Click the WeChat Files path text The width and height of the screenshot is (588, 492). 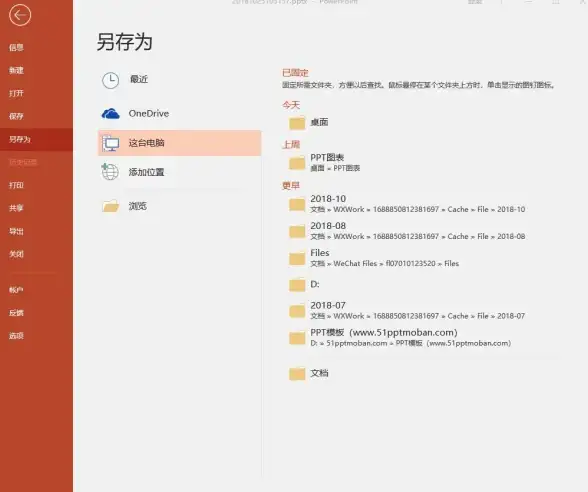(384, 263)
